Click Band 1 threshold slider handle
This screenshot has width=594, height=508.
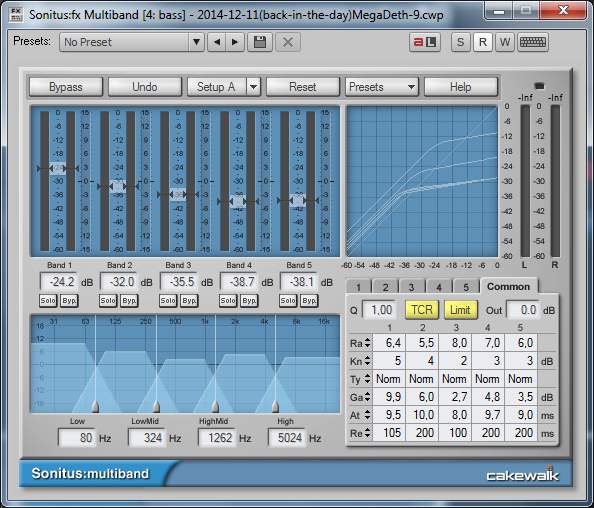point(58,168)
